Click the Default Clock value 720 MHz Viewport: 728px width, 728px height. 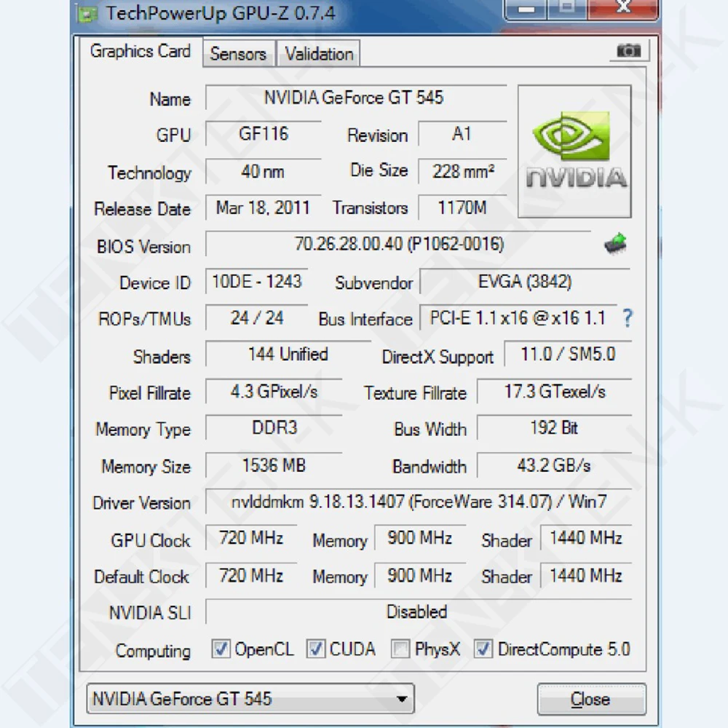251,576
